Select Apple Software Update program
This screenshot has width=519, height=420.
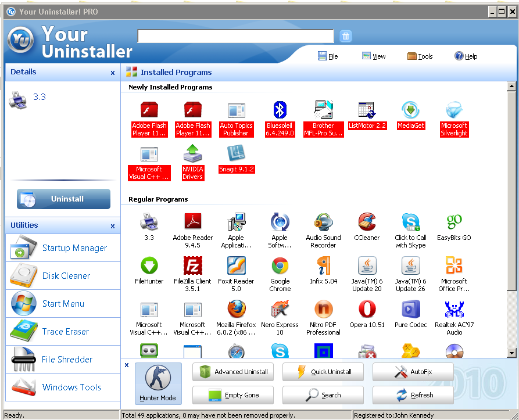point(280,231)
